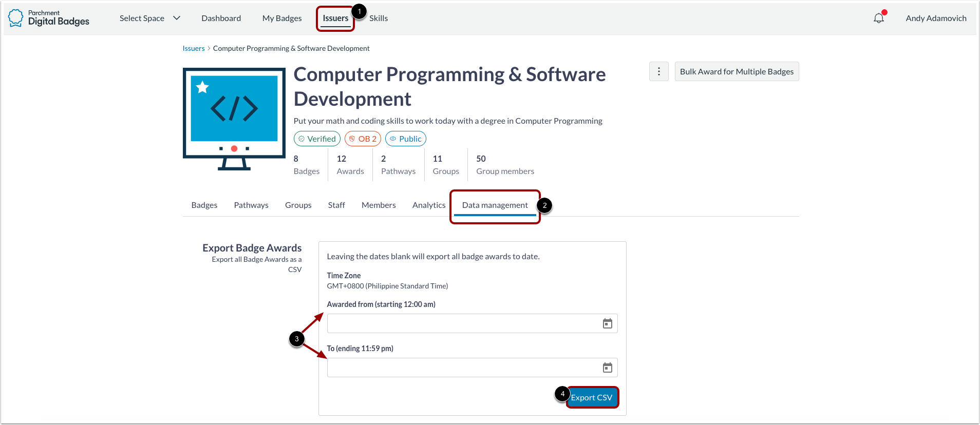
Task: Click the issuer monitor code image
Action: click(x=234, y=119)
